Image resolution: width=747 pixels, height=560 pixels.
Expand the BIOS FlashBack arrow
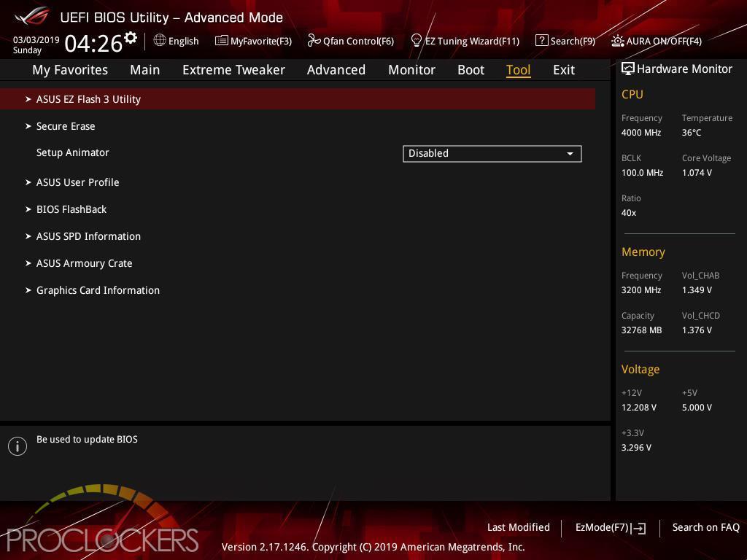[28, 209]
